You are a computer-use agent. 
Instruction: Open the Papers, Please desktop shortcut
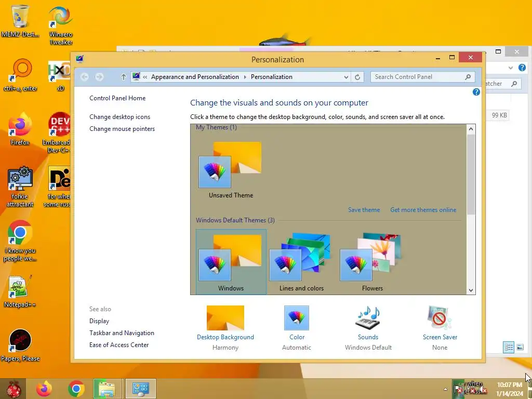pyautogui.click(x=20, y=345)
